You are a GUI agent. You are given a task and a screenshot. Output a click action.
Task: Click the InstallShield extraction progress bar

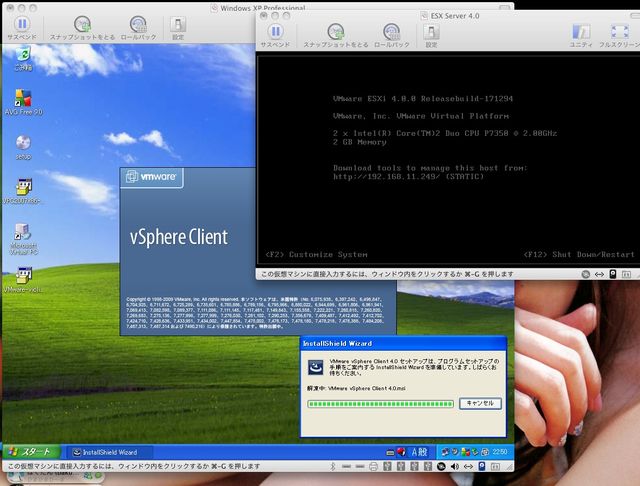coord(380,404)
